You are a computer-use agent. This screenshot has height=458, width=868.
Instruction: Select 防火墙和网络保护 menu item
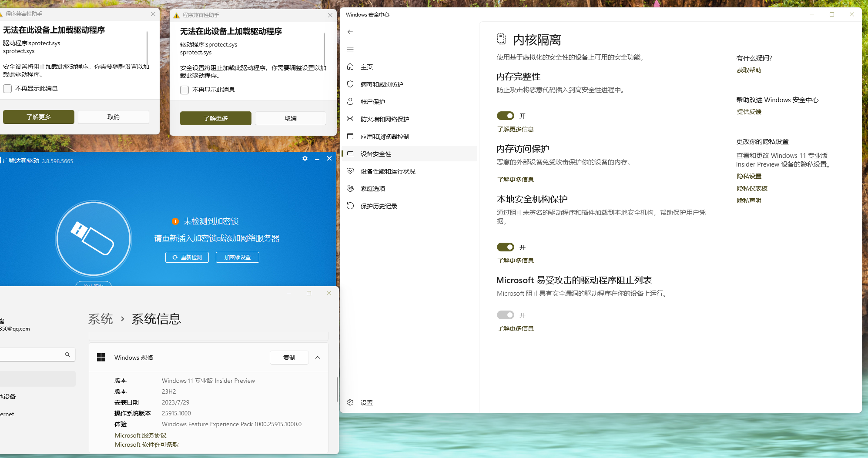[x=385, y=119]
